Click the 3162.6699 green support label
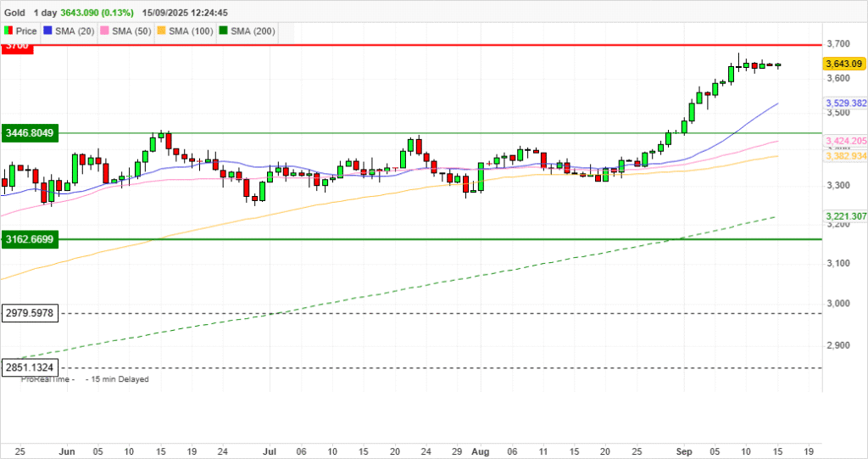 31,239
